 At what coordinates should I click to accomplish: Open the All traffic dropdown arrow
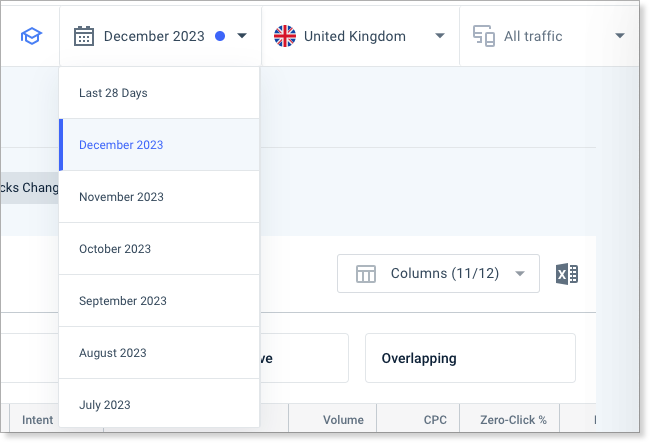(620, 36)
